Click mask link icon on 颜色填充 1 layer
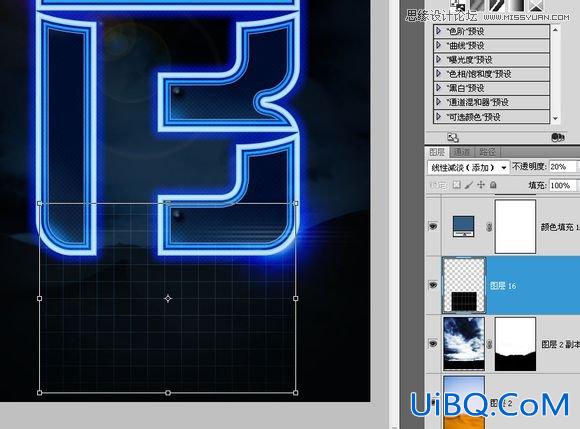 tap(489, 227)
